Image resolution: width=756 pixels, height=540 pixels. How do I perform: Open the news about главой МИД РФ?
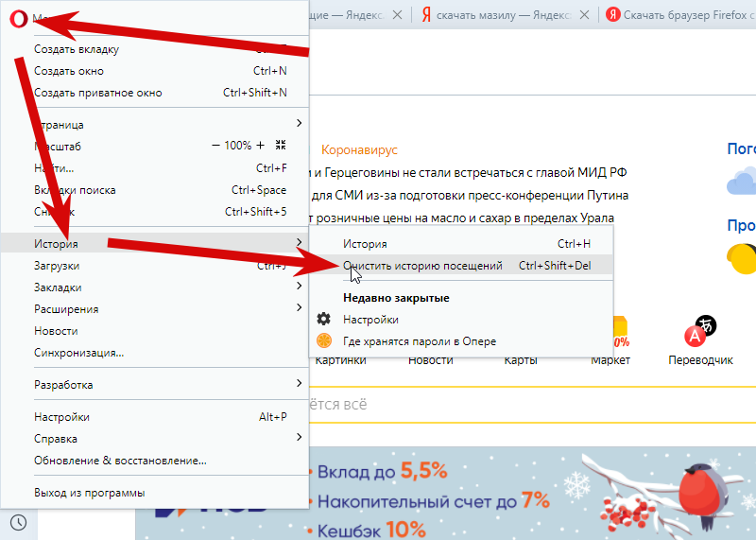tap(468, 173)
